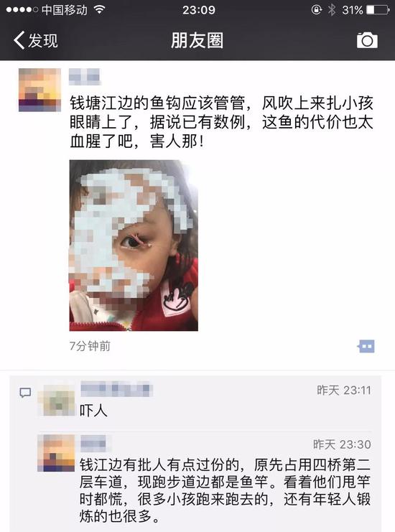
Task: Reply to the 吓人 comment
Action: (x=93, y=411)
